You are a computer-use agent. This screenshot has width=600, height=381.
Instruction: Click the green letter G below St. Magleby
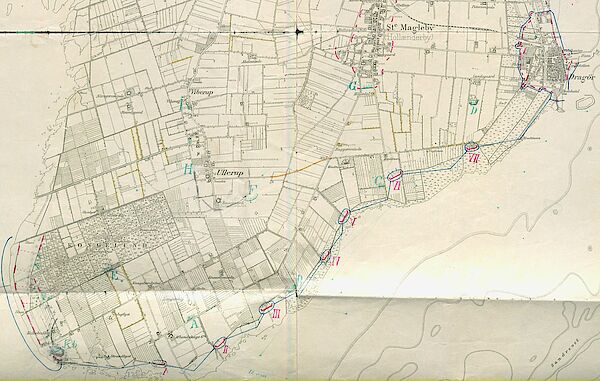352,86
